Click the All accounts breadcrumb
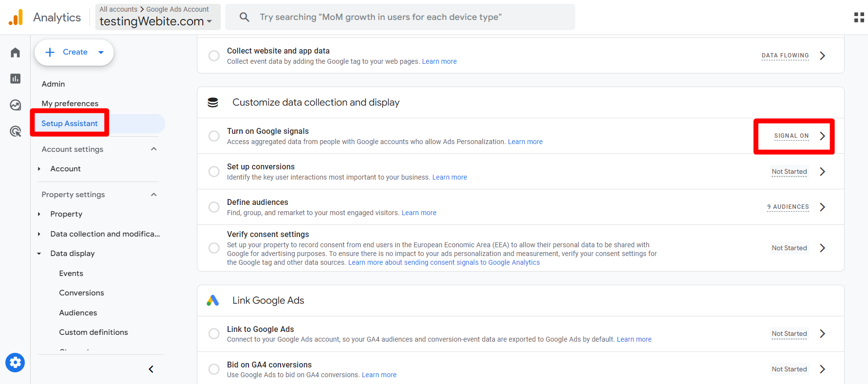The image size is (868, 384). (x=118, y=9)
